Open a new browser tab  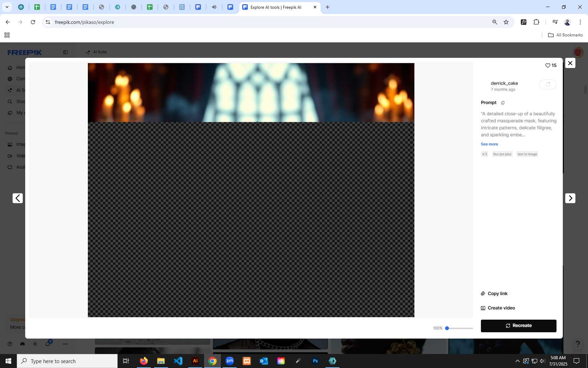click(328, 7)
